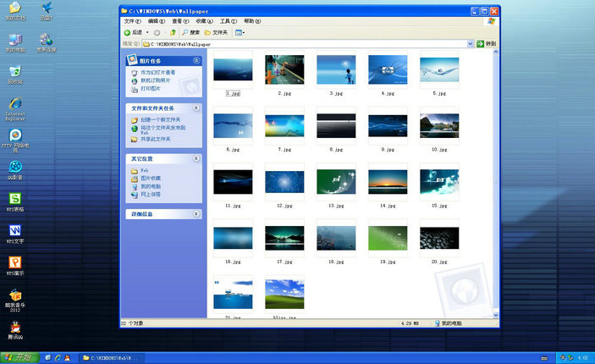Screen dimensions: 595x364
Task: Expand the 详细信息 panel section
Action: click(197, 214)
